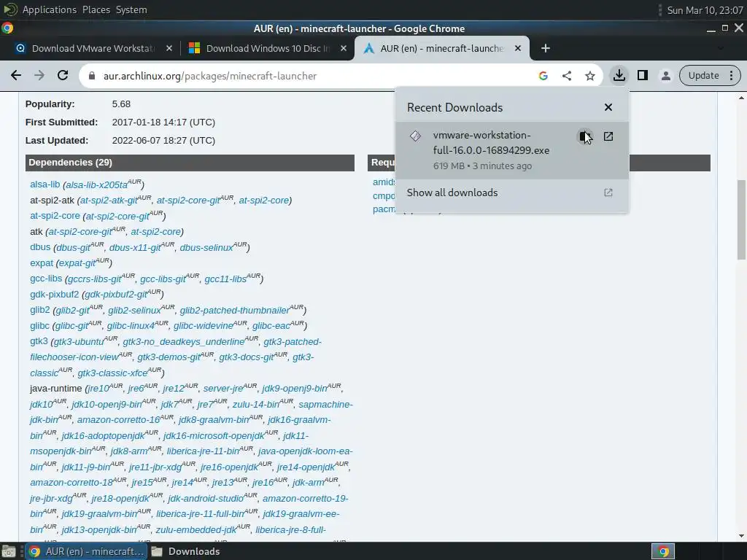Bookmark this page with star icon
The height and width of the screenshot is (560, 747).
point(589,76)
